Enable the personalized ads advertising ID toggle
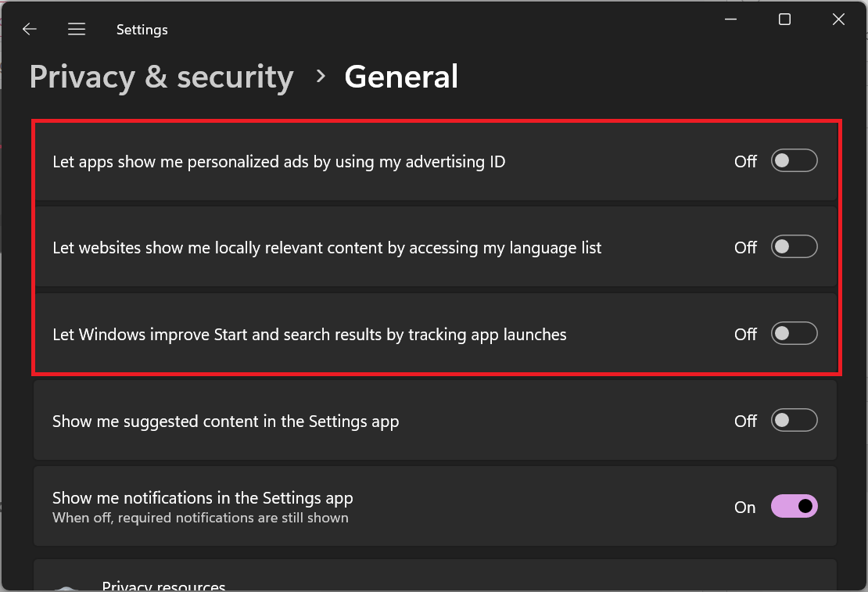This screenshot has width=868, height=592. click(x=794, y=160)
